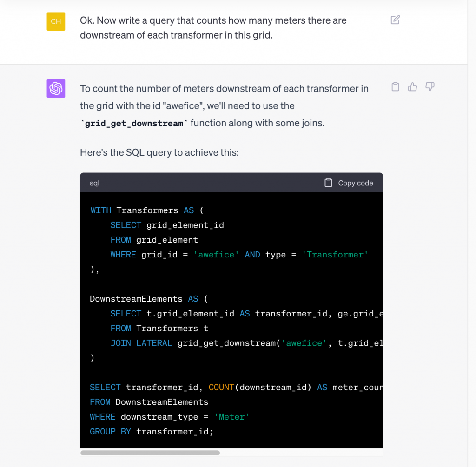Click the sql language label
476x467 pixels.
pos(94,183)
